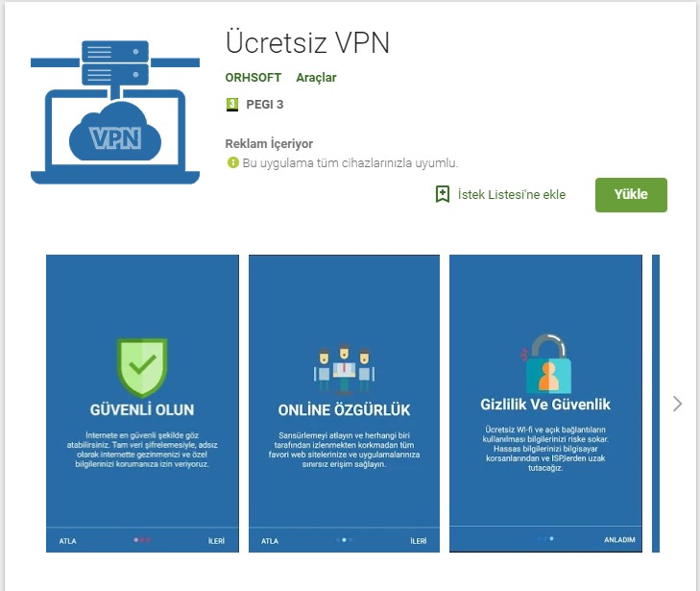The image size is (700, 591).
Task: Click ANLADIM in the third screenshot
Action: [x=619, y=540]
